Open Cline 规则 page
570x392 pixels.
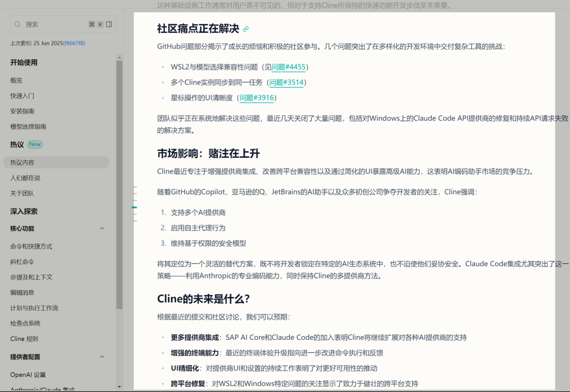pyautogui.click(x=24, y=339)
